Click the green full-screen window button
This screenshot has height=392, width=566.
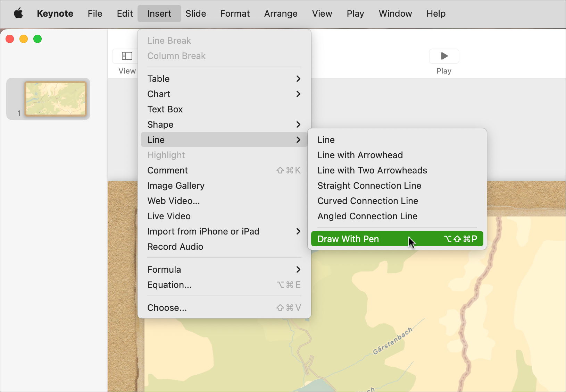point(38,39)
